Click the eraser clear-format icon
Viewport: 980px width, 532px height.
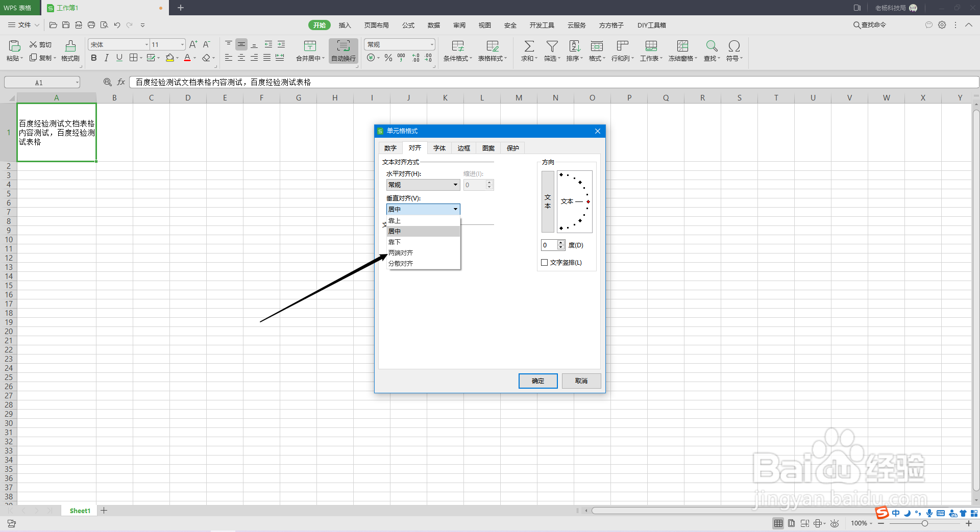[206, 58]
